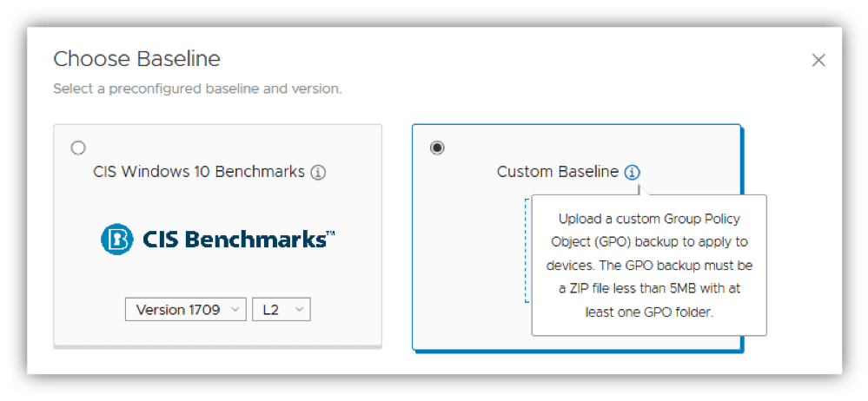Image resolution: width=868 pixels, height=401 pixels.
Task: Open the Version 1709 dropdown
Action: pyautogui.click(x=186, y=310)
